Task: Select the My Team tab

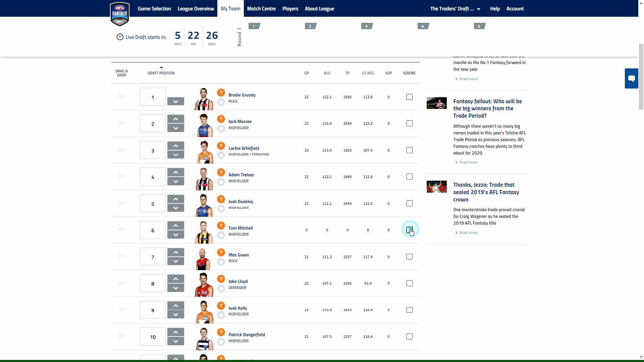Action: [x=230, y=9]
